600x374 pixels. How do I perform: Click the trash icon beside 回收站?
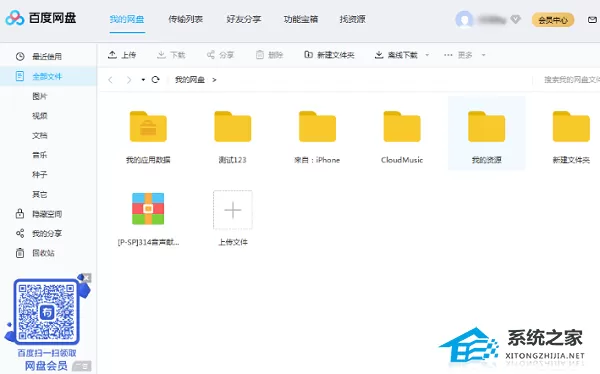[20, 253]
